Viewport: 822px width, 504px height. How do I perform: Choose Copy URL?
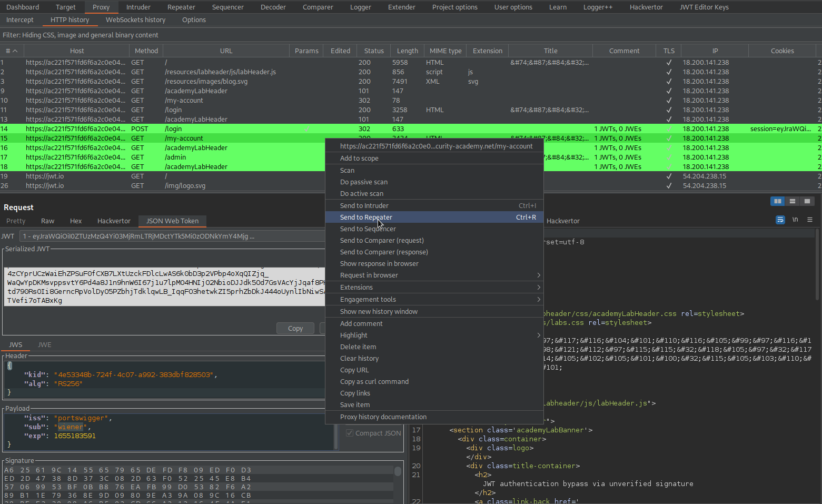[x=434, y=370]
